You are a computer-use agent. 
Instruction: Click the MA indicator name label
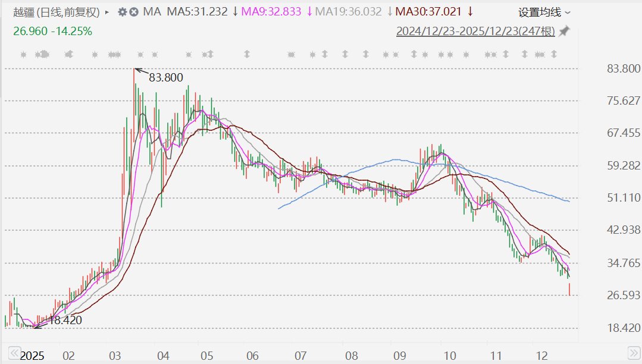[152, 12]
